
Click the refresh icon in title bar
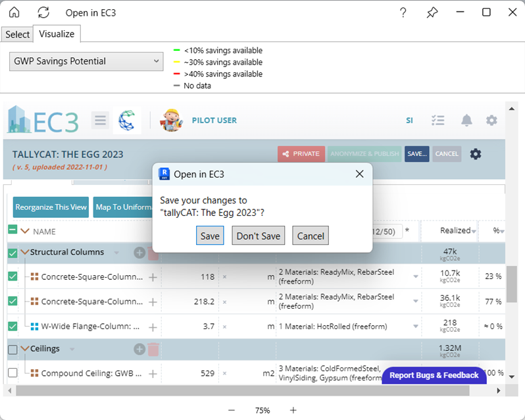43,13
